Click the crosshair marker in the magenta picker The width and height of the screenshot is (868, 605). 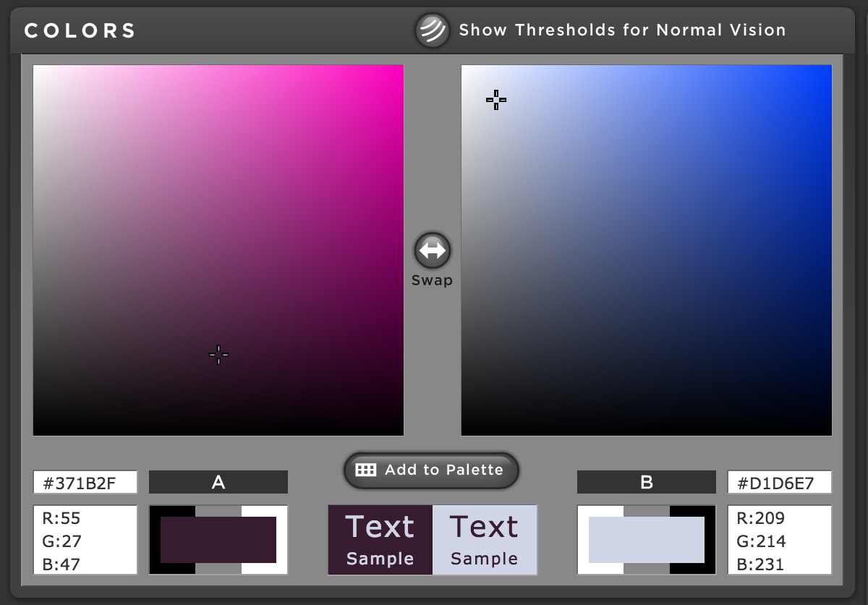pyautogui.click(x=218, y=355)
